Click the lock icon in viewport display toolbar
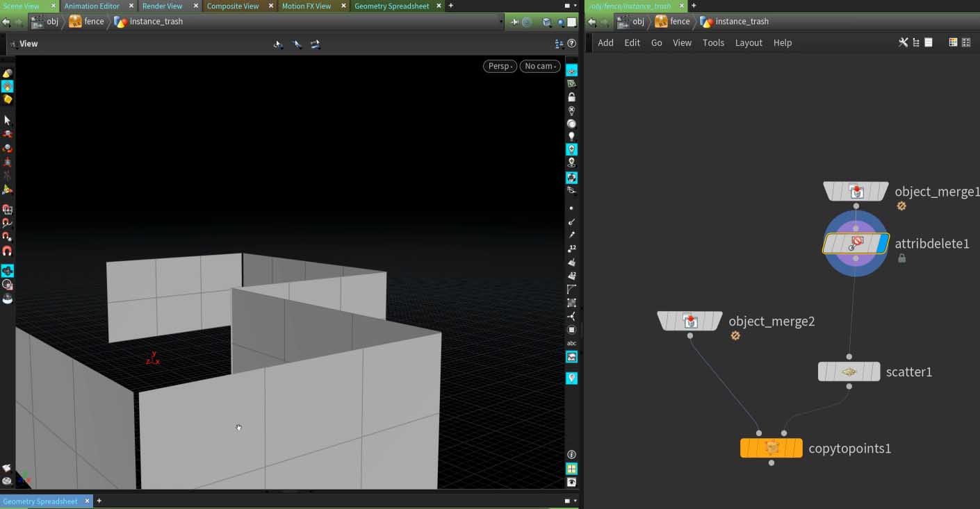 [x=571, y=97]
